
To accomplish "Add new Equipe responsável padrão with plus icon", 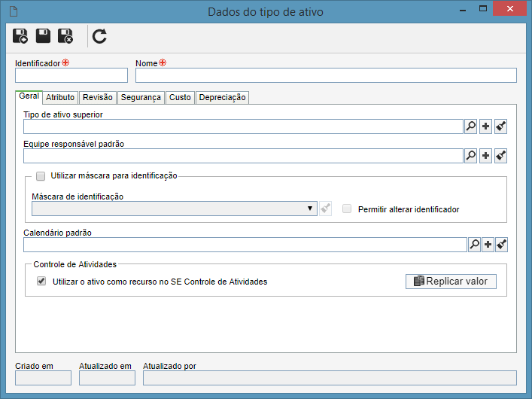I will [x=485, y=156].
